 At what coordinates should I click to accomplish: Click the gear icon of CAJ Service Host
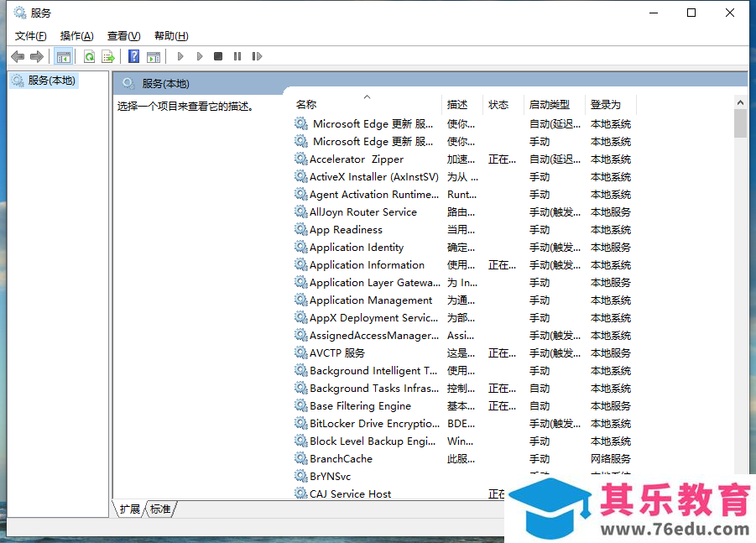(301, 493)
